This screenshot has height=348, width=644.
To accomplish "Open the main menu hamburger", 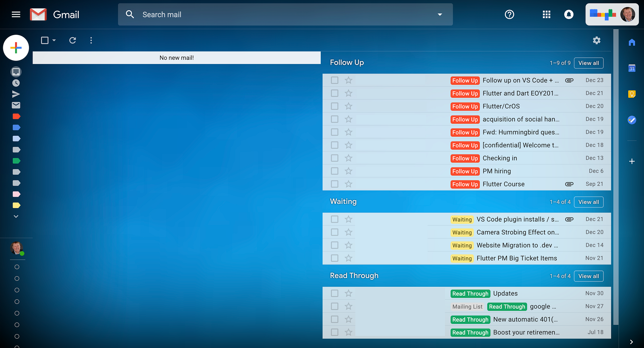I will pyautogui.click(x=16, y=14).
